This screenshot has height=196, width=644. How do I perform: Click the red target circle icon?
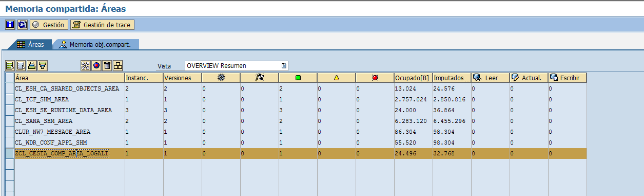pos(96,65)
